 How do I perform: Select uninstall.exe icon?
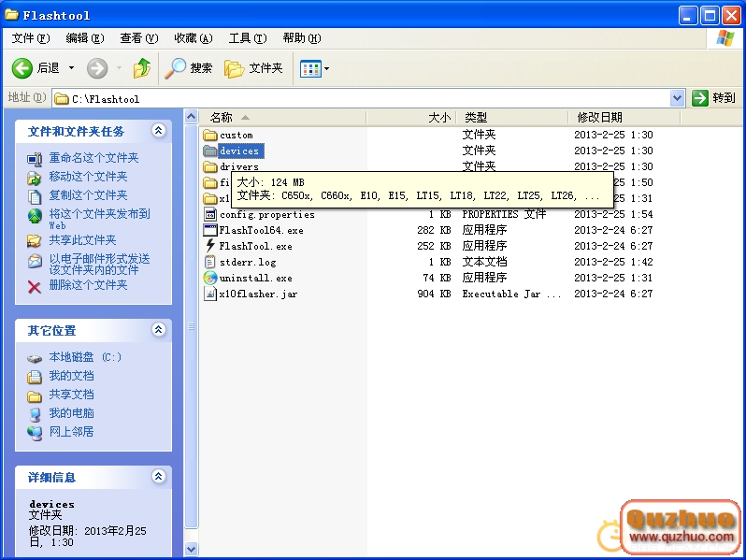[209, 278]
